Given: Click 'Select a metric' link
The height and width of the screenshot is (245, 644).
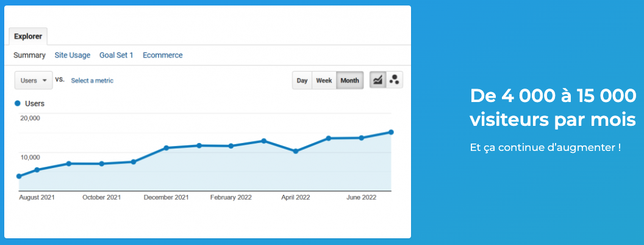Looking at the screenshot, I should tap(92, 81).
